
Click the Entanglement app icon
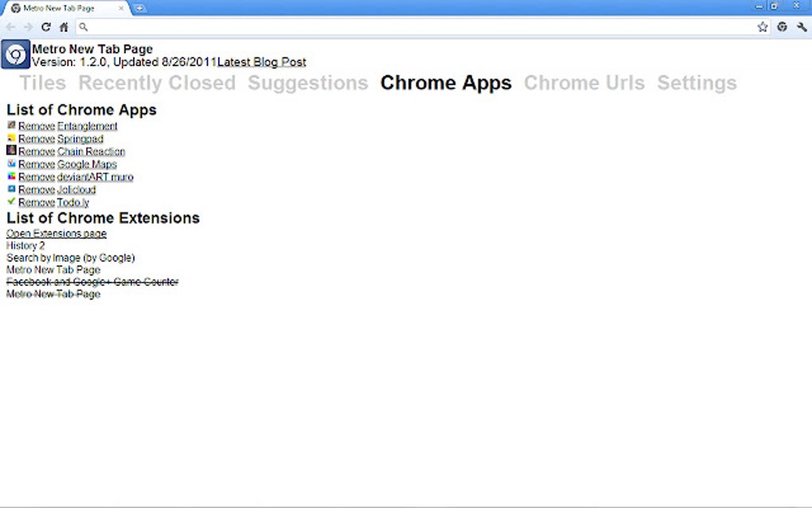point(10,125)
